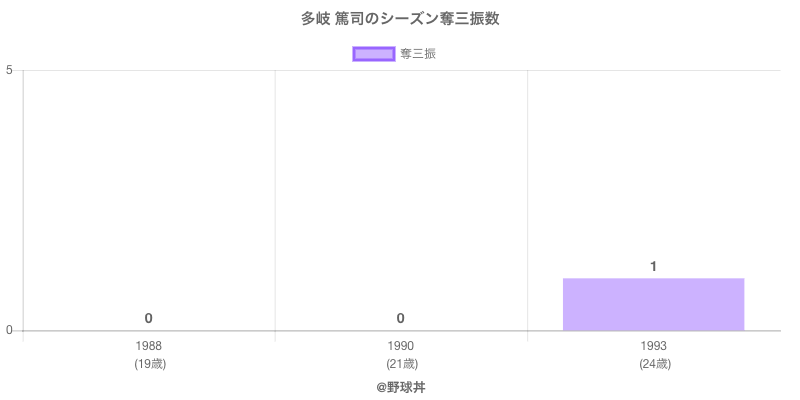
Task: Toggle the 奪三振 legend label text
Action: pyautogui.click(x=418, y=54)
